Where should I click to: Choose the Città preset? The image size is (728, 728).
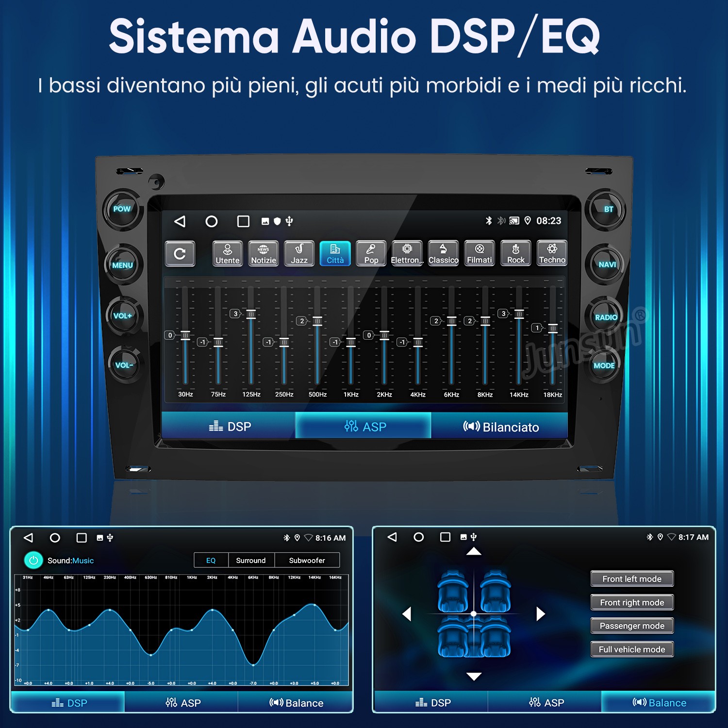click(335, 253)
